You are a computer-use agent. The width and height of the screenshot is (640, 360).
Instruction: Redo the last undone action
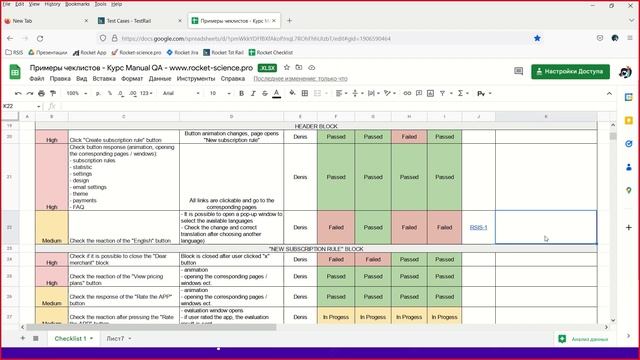29,93
